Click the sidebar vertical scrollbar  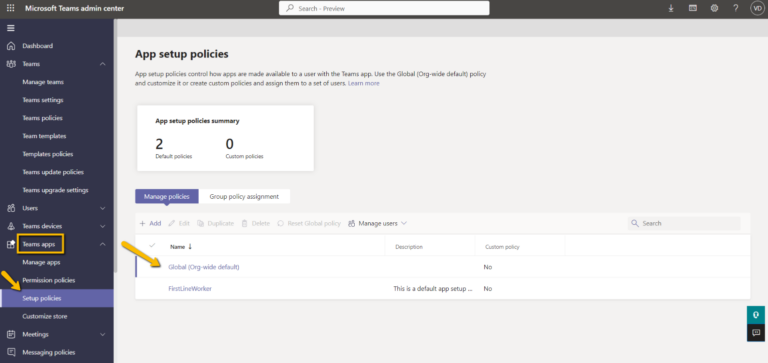pos(115,145)
